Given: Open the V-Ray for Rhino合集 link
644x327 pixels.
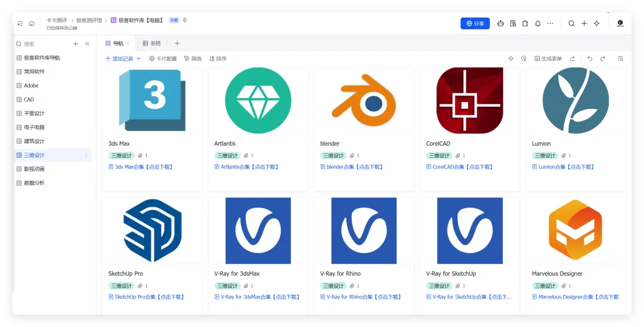Looking at the screenshot, I should pos(361,297).
